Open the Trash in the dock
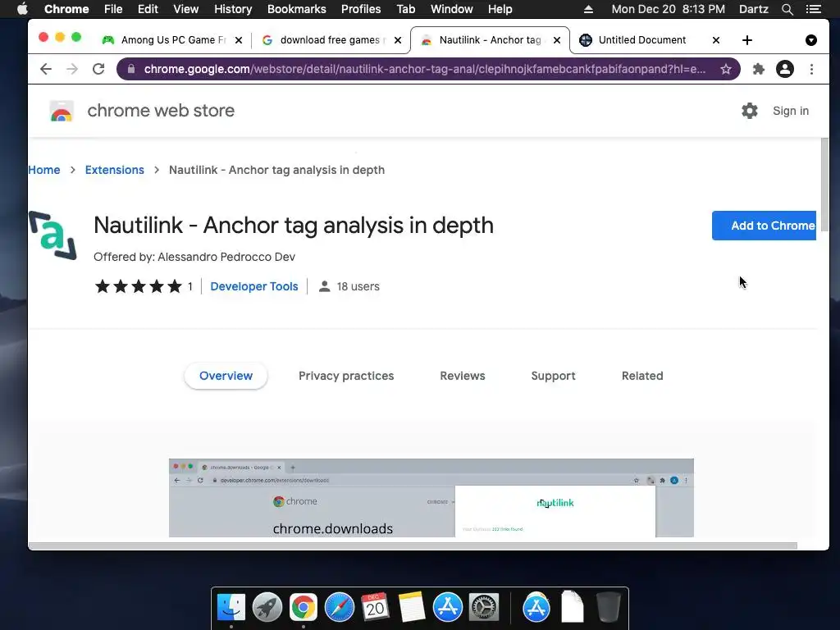Image resolution: width=840 pixels, height=630 pixels. pos(608,608)
